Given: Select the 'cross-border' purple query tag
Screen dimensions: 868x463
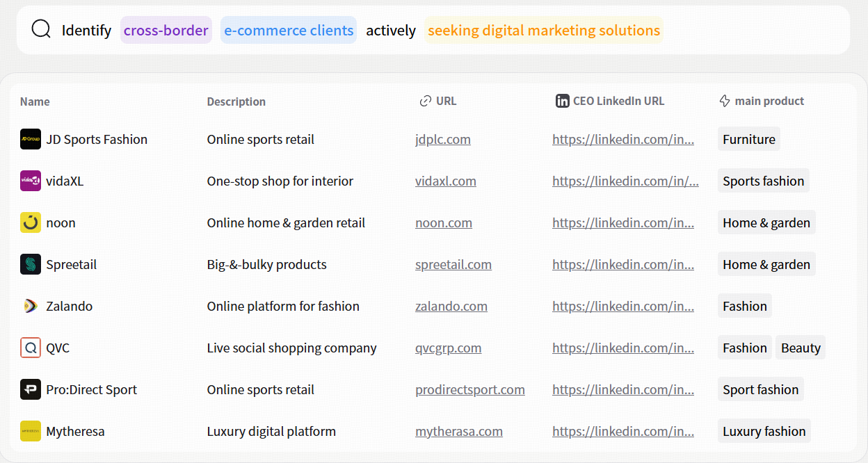Looking at the screenshot, I should (x=166, y=31).
